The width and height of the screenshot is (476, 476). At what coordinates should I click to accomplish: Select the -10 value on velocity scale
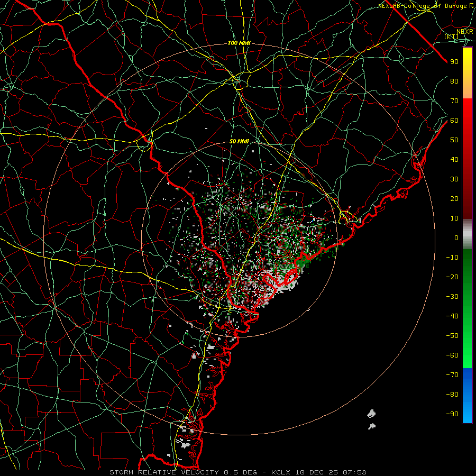point(452,258)
